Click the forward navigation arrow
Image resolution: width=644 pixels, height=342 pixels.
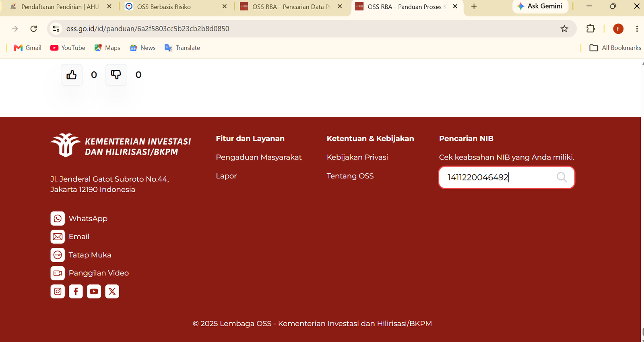click(15, 29)
